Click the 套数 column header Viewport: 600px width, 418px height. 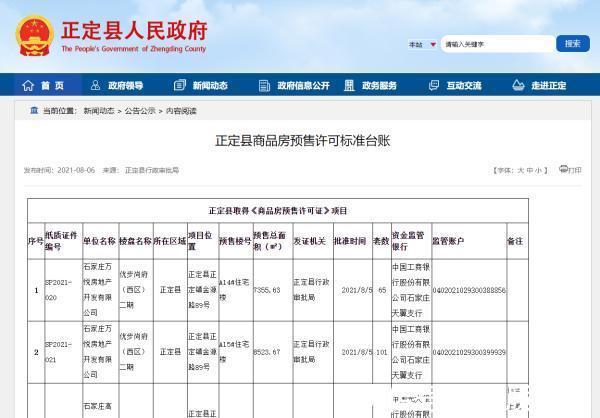click(381, 241)
